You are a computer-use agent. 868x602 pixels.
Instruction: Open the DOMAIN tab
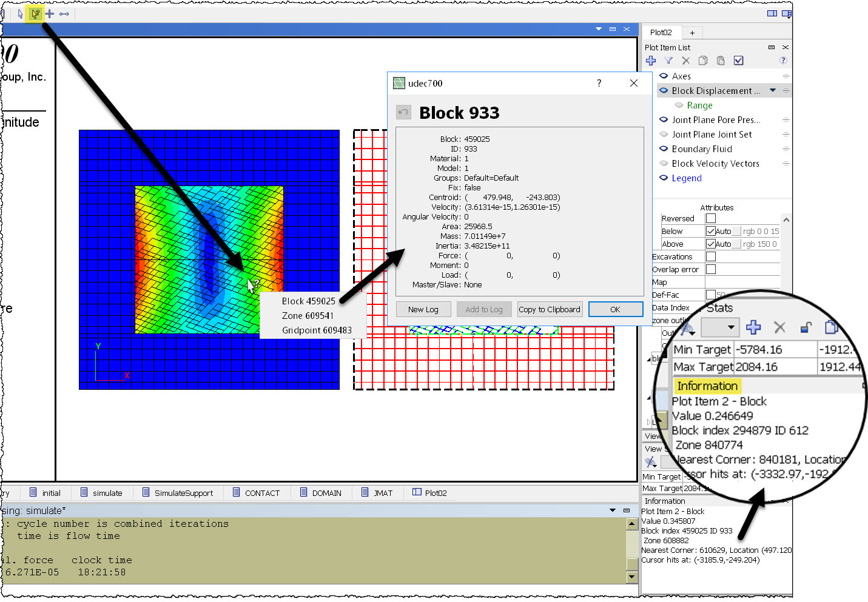point(321,493)
